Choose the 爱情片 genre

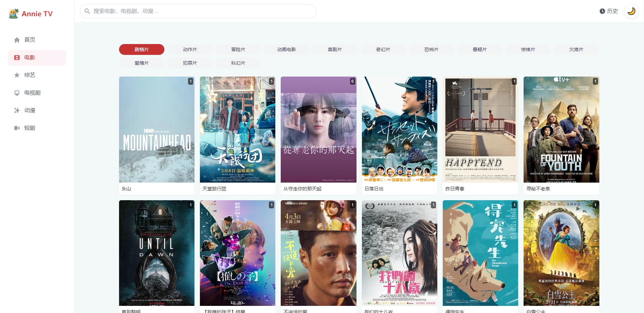[x=142, y=63]
